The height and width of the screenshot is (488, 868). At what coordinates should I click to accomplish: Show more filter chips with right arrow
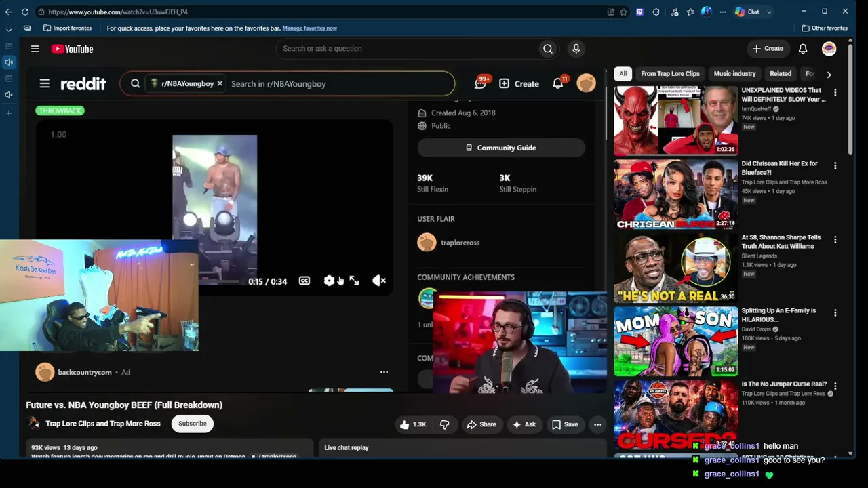829,74
